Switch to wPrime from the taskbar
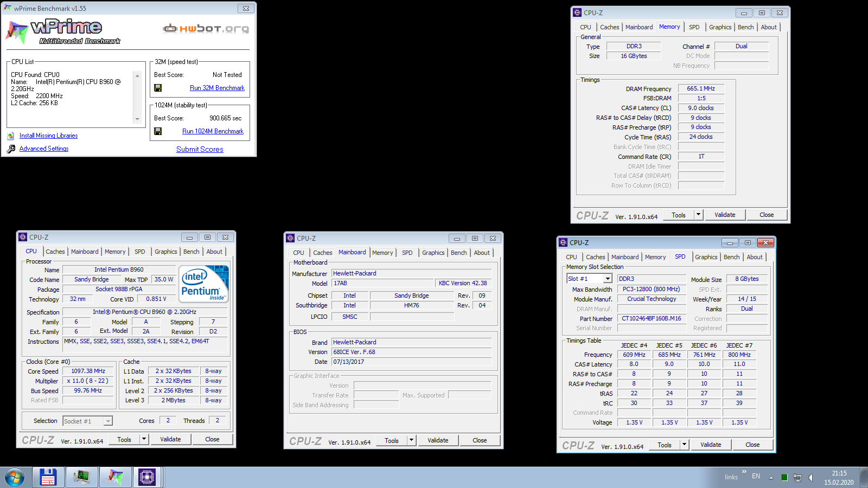 click(x=115, y=478)
